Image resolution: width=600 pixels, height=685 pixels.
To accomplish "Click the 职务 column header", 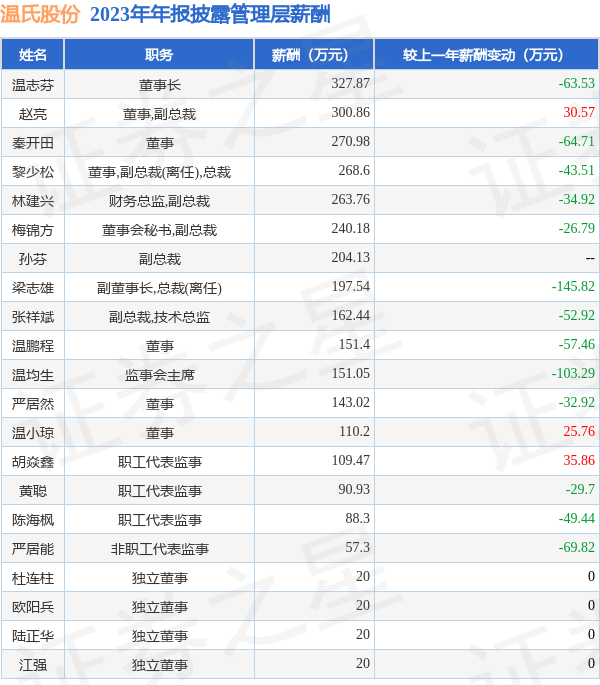I will tap(159, 55).
